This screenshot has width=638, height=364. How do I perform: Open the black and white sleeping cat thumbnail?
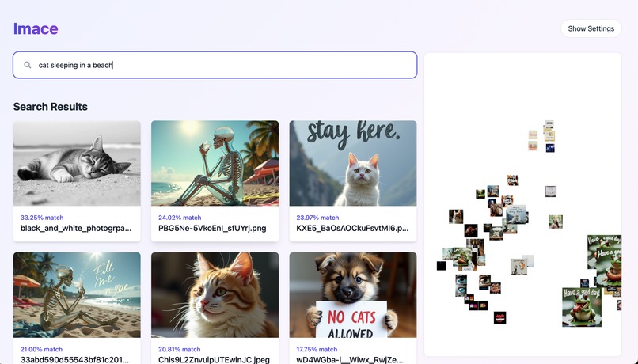pyautogui.click(x=77, y=163)
